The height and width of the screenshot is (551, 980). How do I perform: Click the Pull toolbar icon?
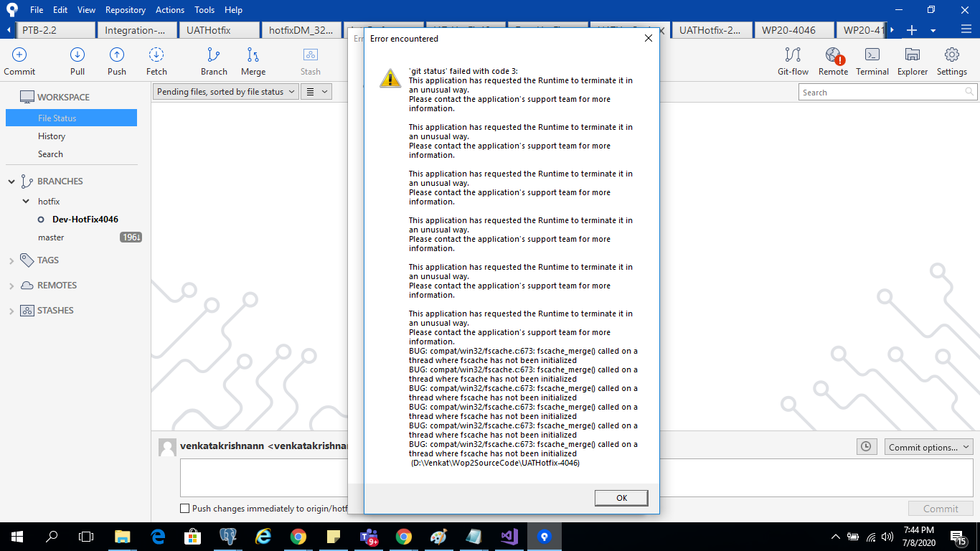click(x=77, y=61)
